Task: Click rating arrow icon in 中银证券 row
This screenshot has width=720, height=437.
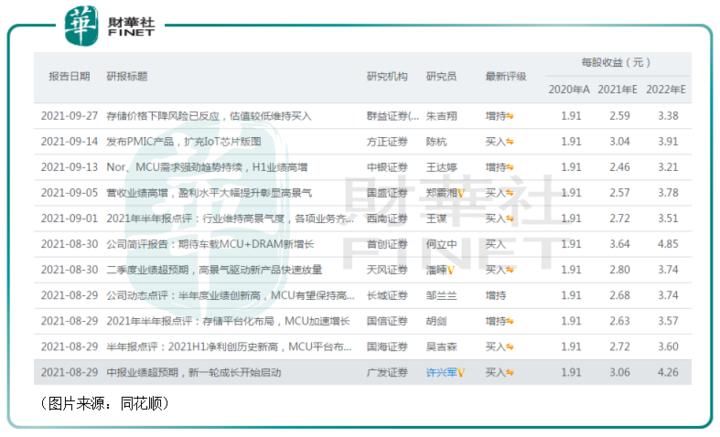Action: (510, 168)
